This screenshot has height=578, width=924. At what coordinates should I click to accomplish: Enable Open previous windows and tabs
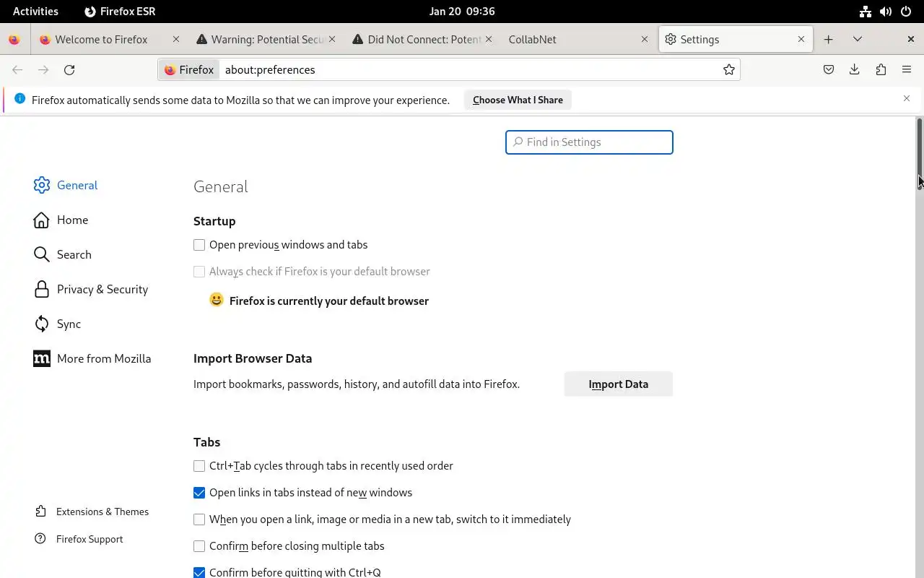(199, 245)
